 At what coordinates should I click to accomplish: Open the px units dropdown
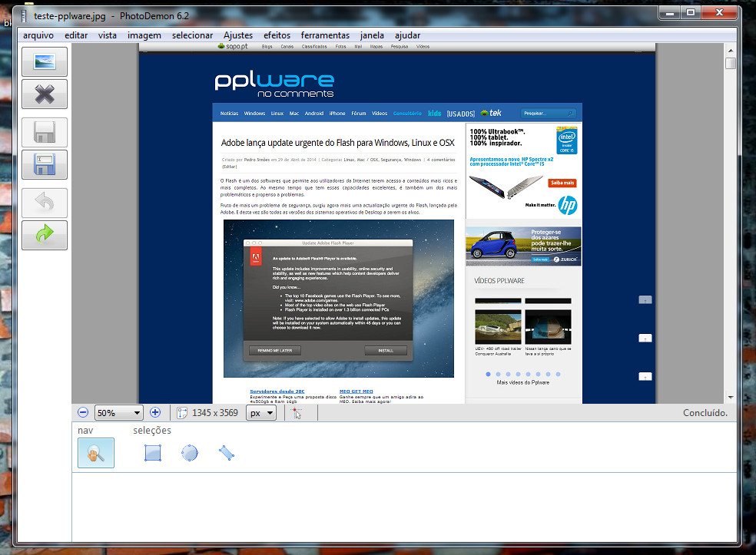tap(261, 413)
